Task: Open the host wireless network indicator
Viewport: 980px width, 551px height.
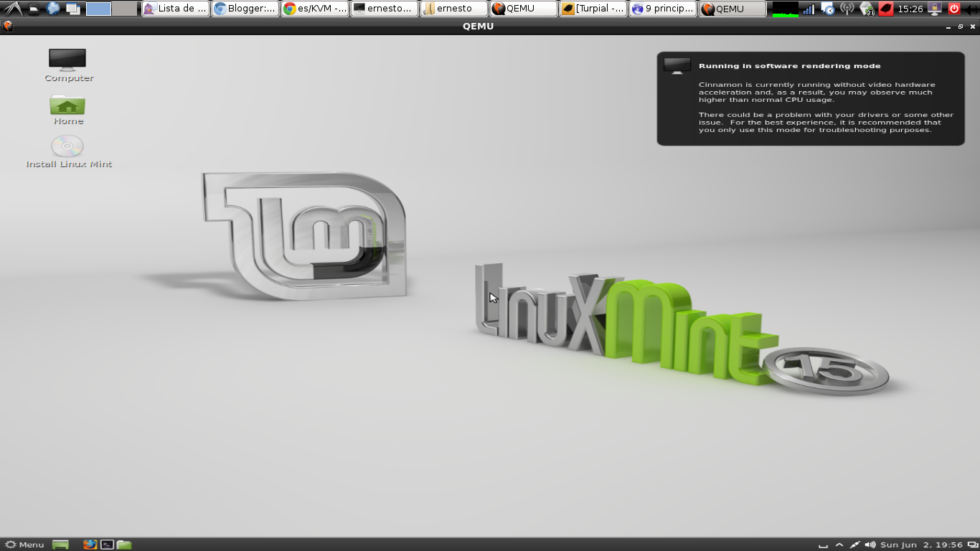Action: tap(847, 9)
